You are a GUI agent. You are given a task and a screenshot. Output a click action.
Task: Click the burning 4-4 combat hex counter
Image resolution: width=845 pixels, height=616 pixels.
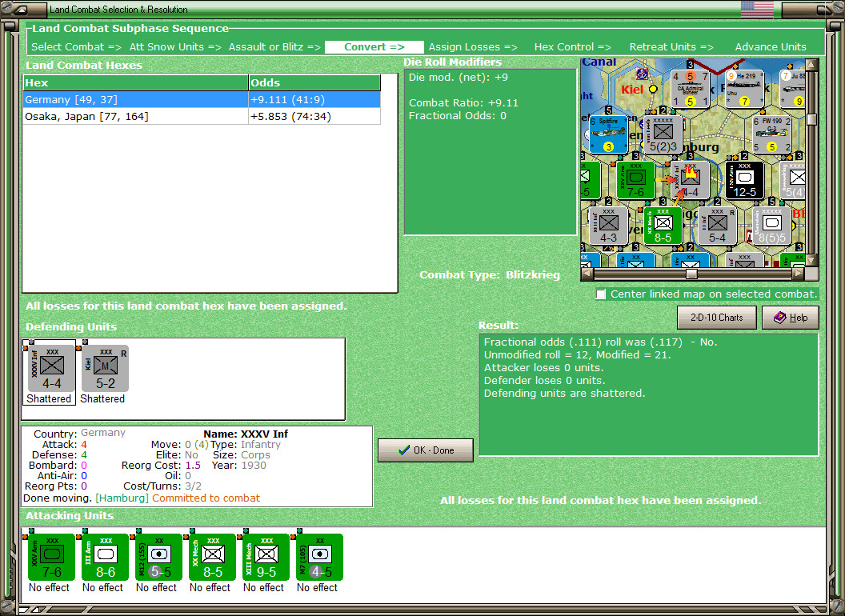click(690, 180)
